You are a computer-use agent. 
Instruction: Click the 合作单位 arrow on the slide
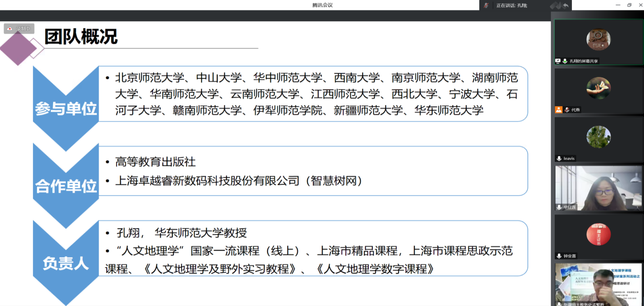(x=66, y=185)
